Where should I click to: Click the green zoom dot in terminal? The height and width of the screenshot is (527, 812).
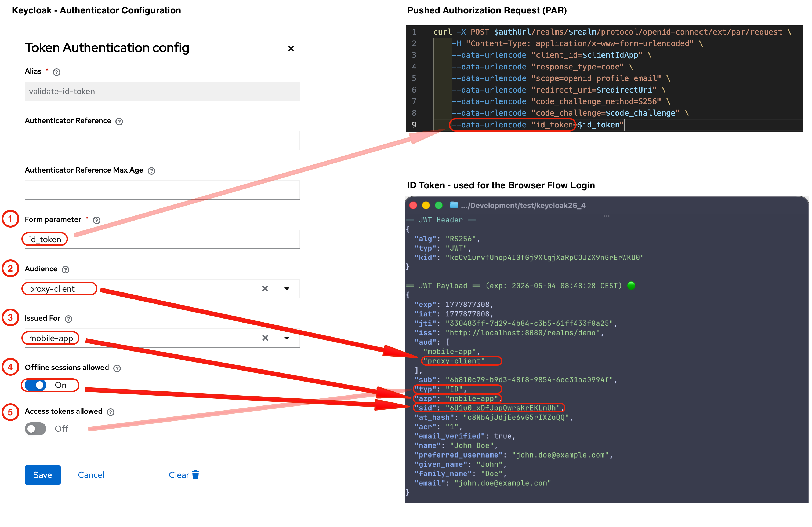pos(439,205)
